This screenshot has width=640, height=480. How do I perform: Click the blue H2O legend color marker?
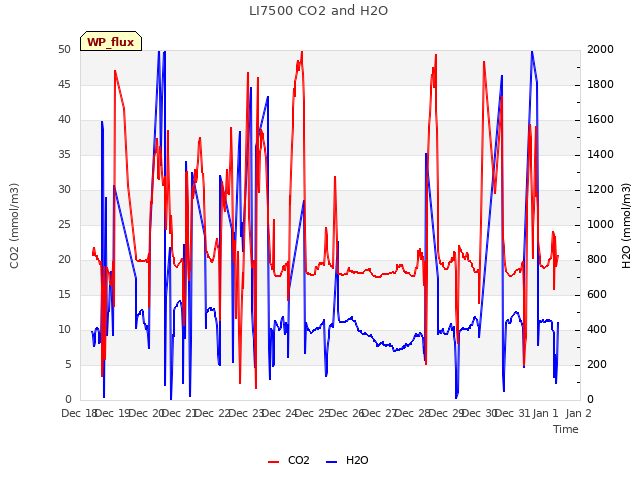pyautogui.click(x=332, y=462)
